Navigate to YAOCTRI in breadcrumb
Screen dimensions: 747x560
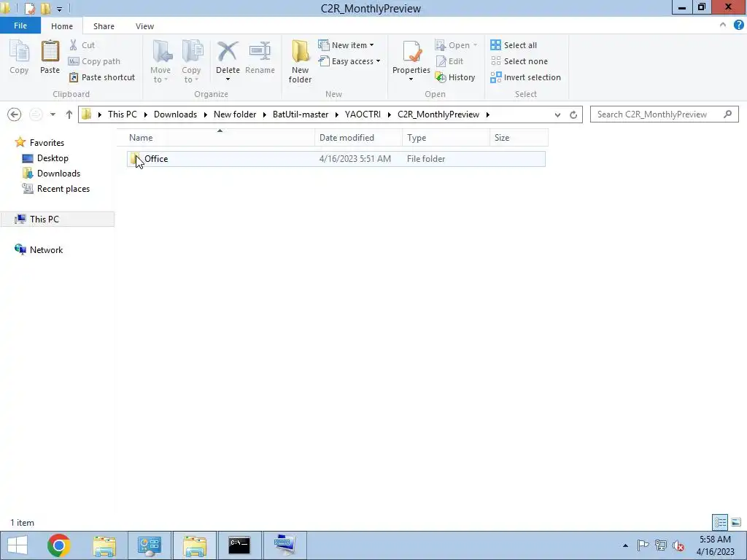coord(363,114)
